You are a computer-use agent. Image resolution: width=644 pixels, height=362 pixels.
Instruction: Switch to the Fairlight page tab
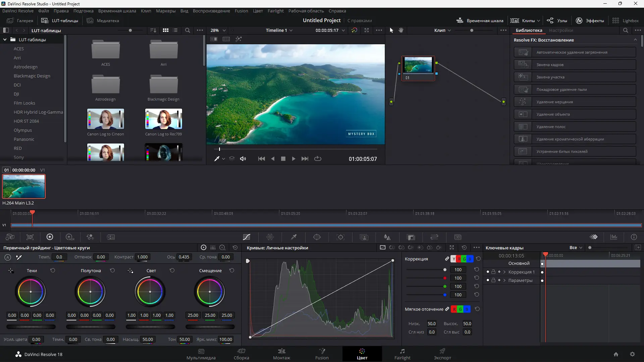402,354
